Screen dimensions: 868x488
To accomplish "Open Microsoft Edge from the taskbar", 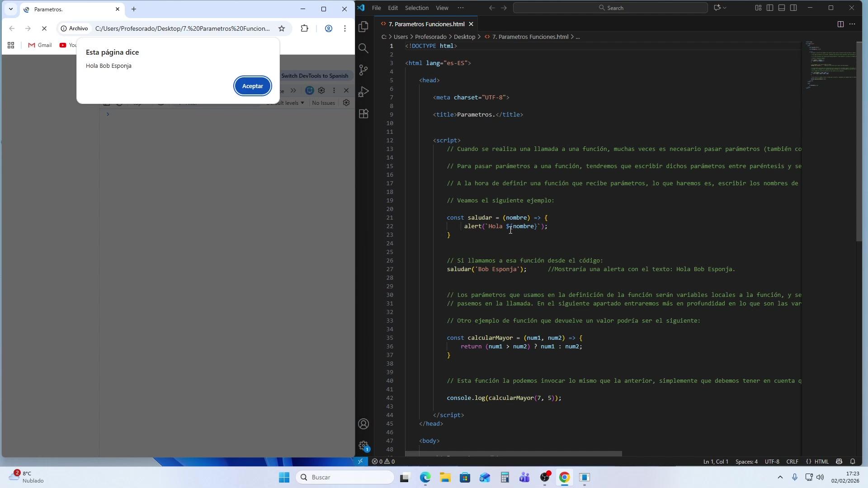I will 425,477.
